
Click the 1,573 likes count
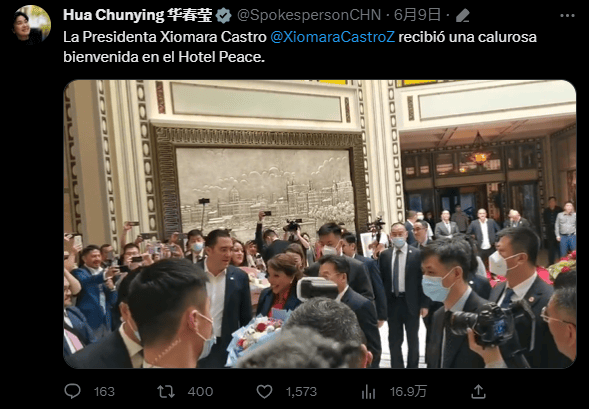click(301, 392)
